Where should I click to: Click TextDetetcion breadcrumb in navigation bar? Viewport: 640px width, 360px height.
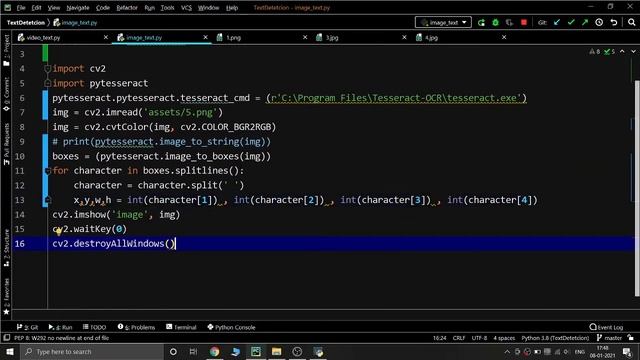tap(25, 23)
